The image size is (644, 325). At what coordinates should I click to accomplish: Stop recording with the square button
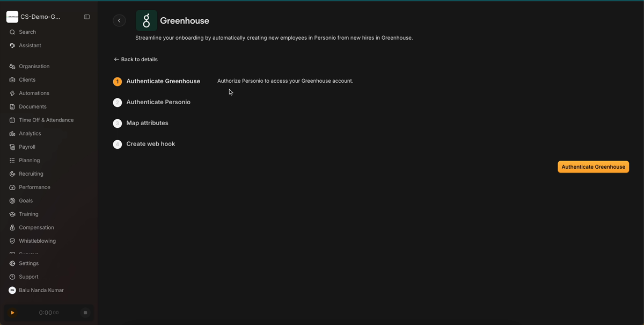85,313
